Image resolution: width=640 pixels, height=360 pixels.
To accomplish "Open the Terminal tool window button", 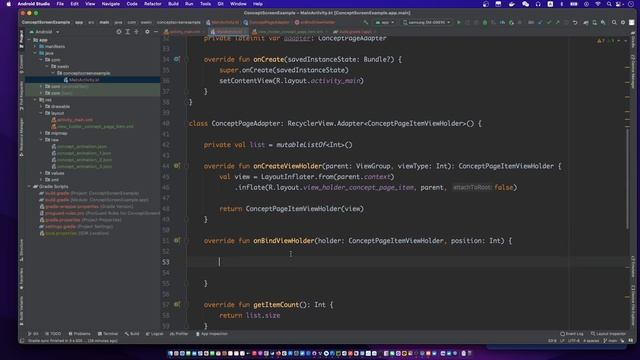I will [108, 334].
